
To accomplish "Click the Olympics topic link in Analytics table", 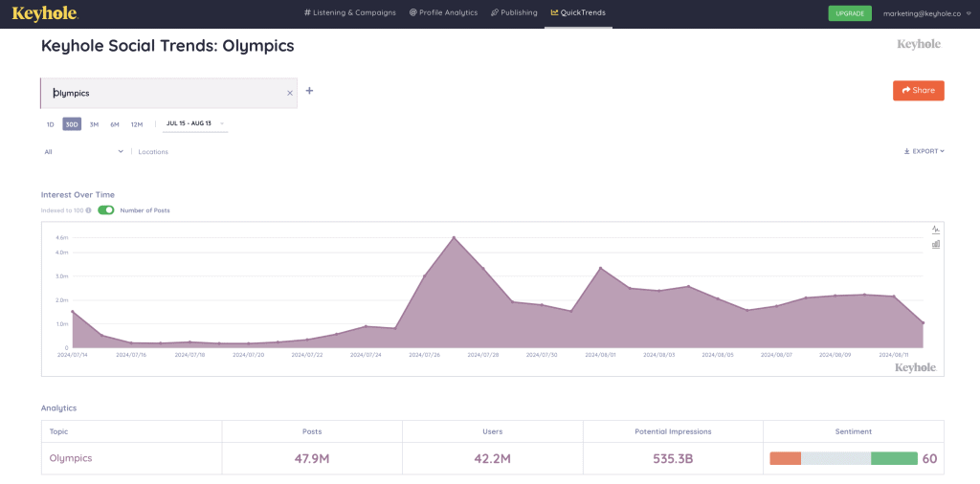I will pyautogui.click(x=71, y=458).
